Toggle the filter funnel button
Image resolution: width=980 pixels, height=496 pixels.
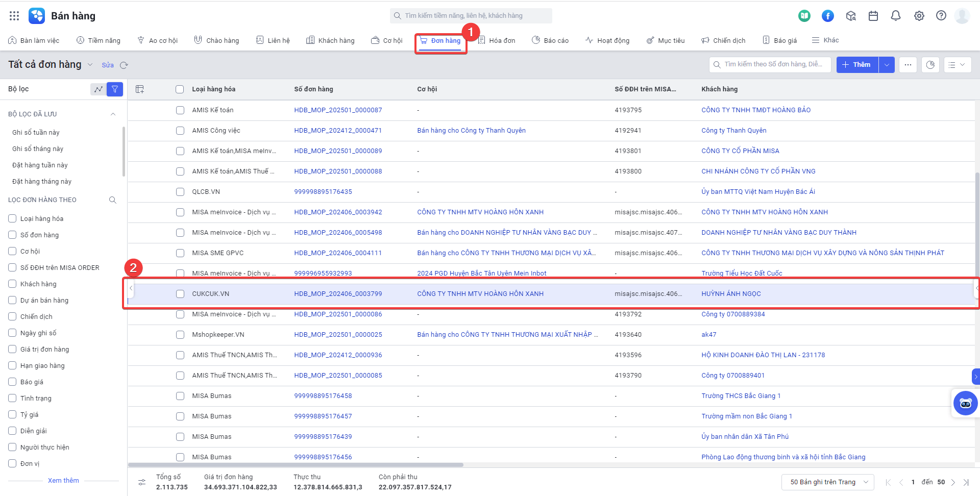point(115,89)
